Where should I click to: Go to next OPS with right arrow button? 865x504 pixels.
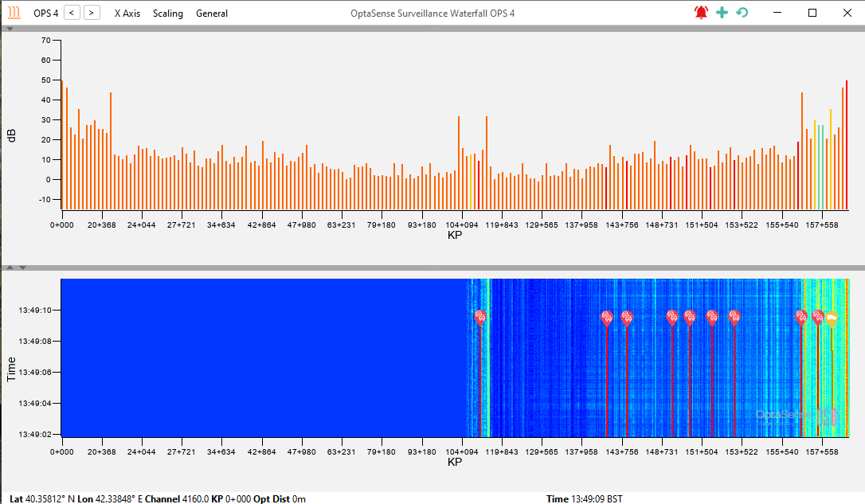[92, 13]
